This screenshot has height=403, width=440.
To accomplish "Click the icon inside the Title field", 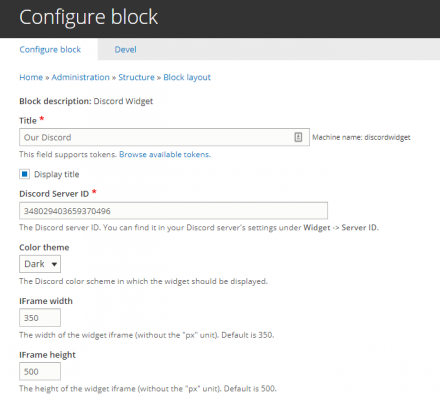I will pos(298,137).
